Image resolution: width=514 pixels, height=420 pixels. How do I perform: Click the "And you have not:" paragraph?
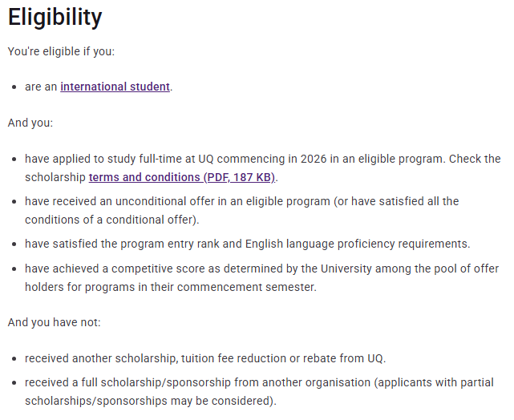[x=54, y=322]
